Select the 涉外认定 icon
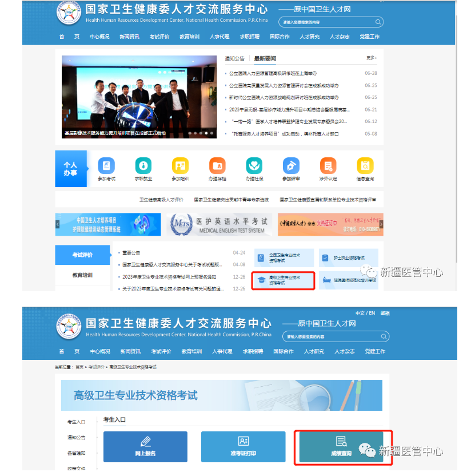This screenshot has width=475, height=476. [328, 166]
